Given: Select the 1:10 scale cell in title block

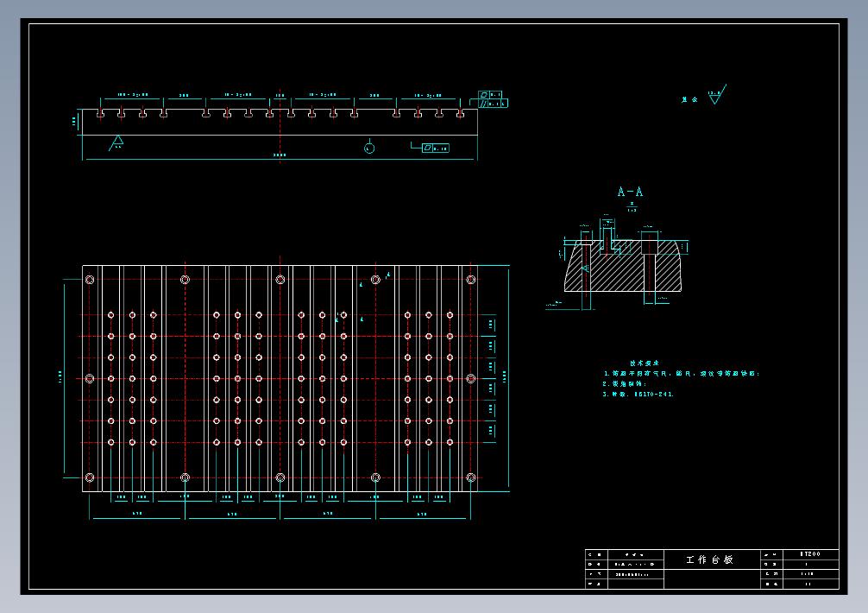Looking at the screenshot, I should (807, 573).
